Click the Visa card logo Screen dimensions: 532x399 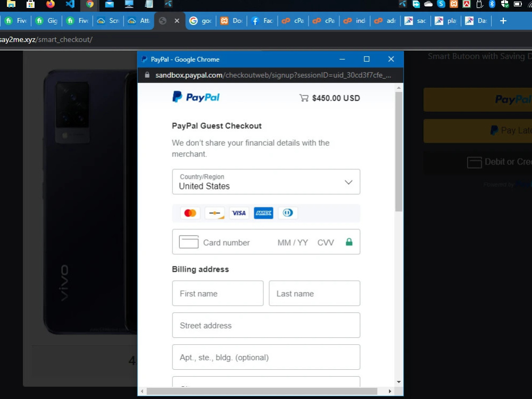pos(239,213)
